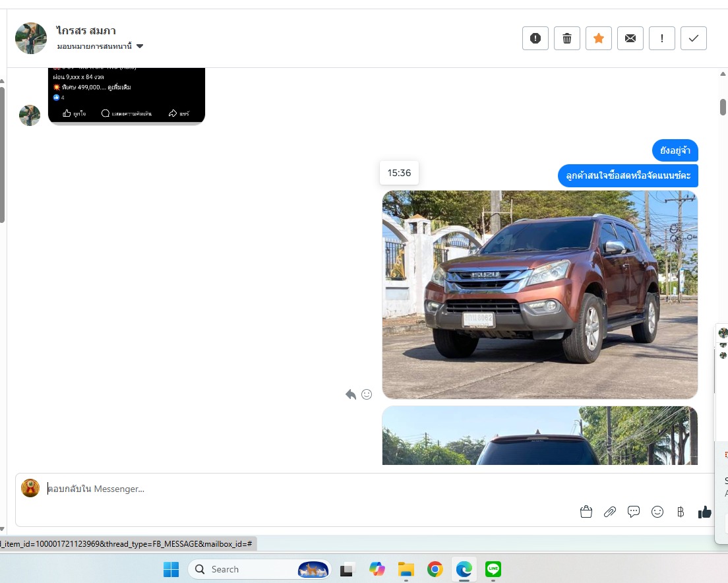Open ไกรสร สมภา contact profile name
Viewport: 728px width, 583px height.
coord(86,30)
